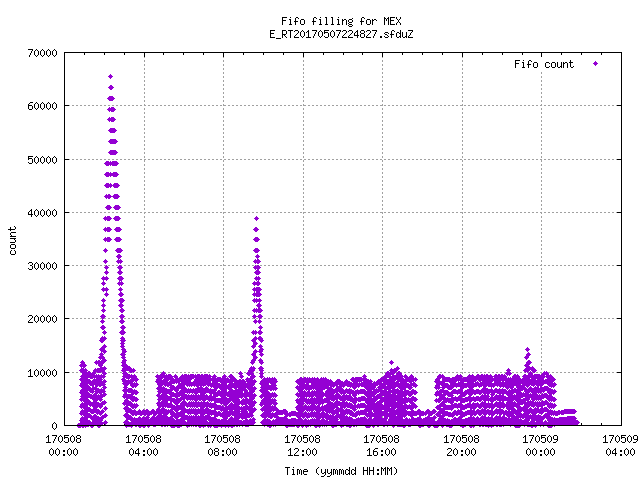Screen dimensions: 640x480
Task: Click the y-axis value 50000
Action: 42,160
